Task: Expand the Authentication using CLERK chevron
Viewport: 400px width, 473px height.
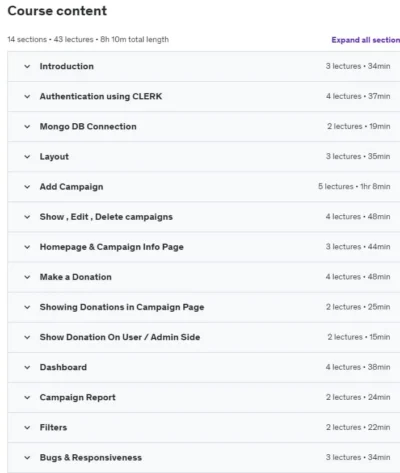Action: 27,97
